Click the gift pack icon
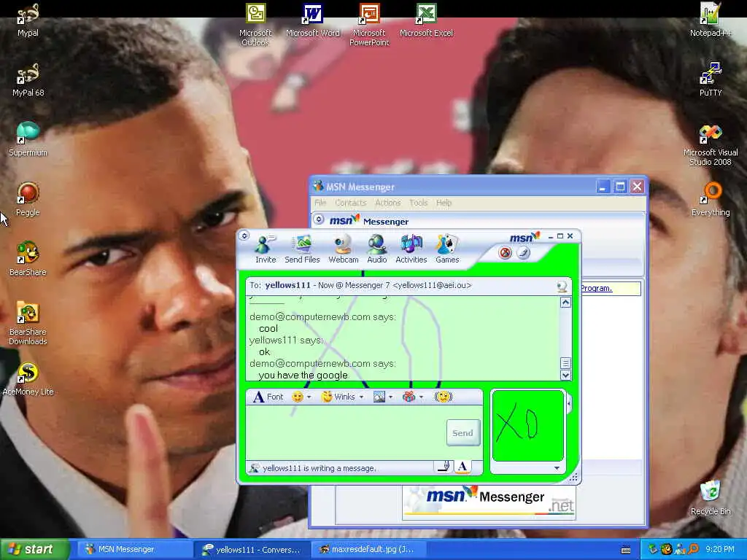The image size is (747, 560). (x=409, y=397)
